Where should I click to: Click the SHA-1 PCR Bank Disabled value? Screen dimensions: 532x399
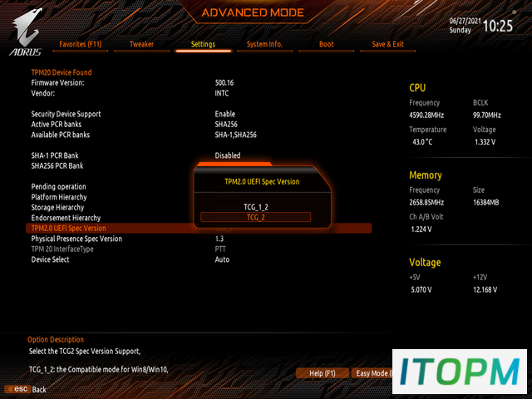pyautogui.click(x=228, y=155)
